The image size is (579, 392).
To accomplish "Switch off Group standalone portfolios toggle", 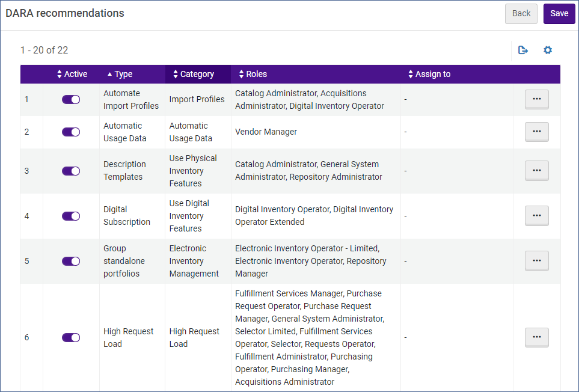I will (x=71, y=261).
